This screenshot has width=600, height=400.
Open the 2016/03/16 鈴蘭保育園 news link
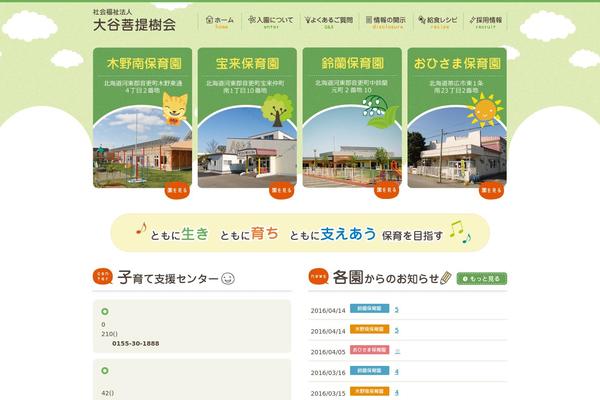396,372
